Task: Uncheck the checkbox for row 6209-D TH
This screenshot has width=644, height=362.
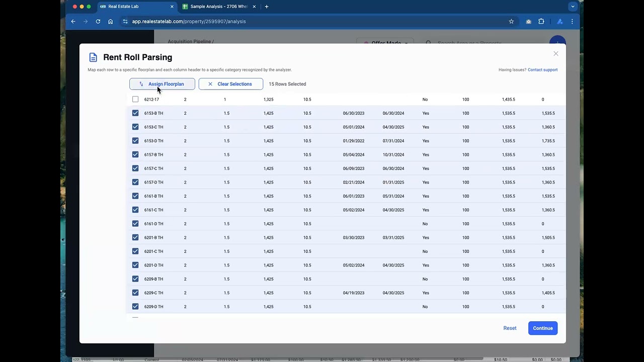Action: point(135,307)
